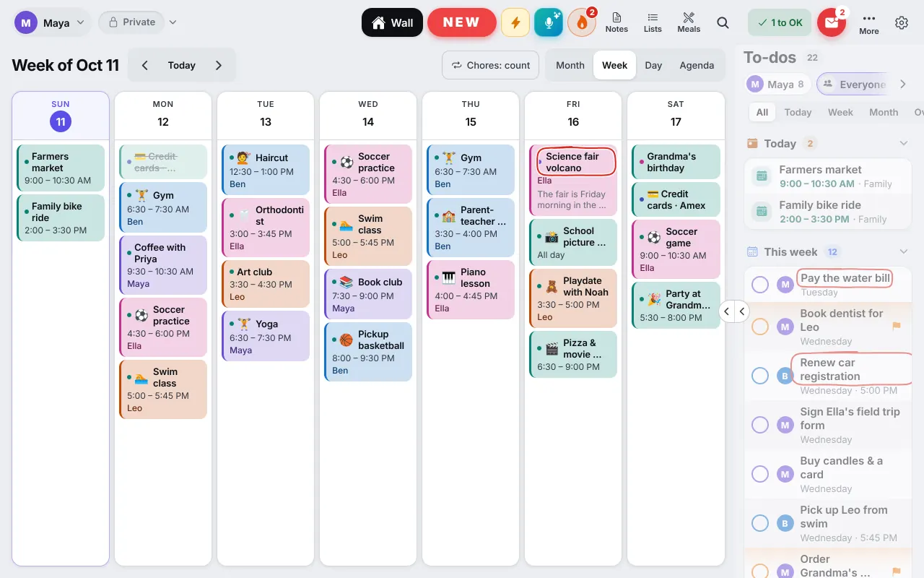Viewport: 924px width, 578px height.
Task: Switch to Month view
Action: [x=570, y=65]
